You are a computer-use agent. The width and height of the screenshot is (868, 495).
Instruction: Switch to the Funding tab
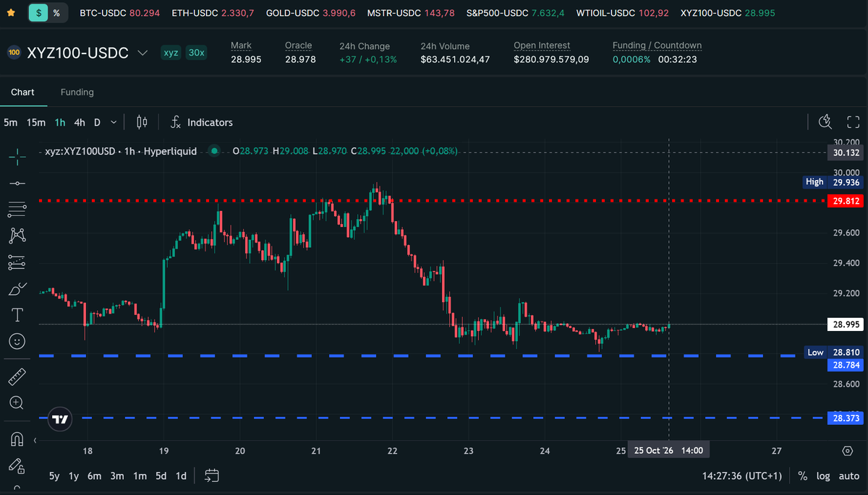[77, 92]
